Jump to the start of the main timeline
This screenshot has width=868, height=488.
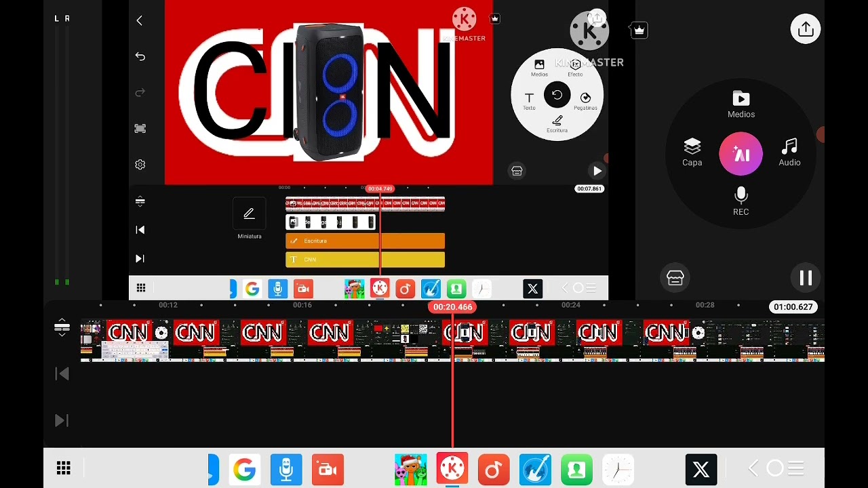(x=62, y=374)
